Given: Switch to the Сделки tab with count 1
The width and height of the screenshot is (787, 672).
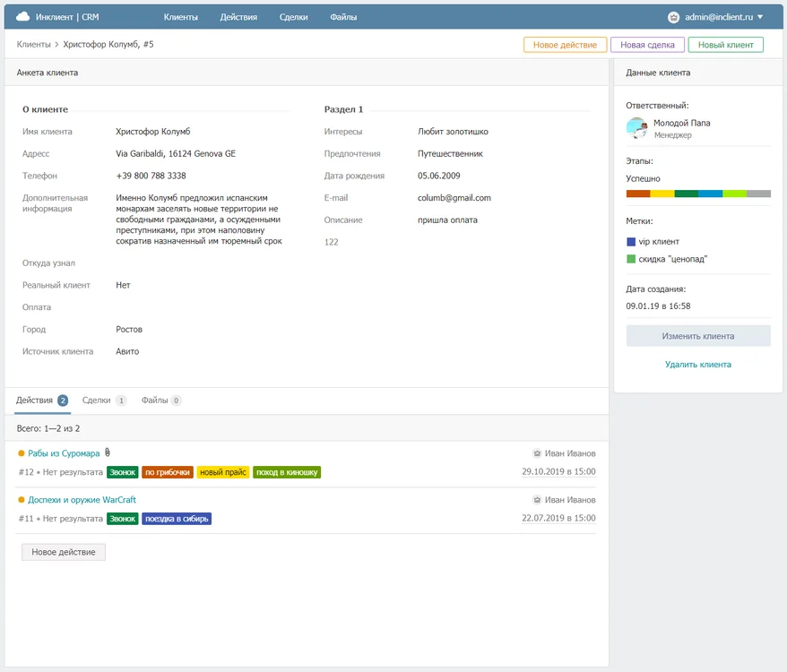Looking at the screenshot, I should click(x=103, y=401).
